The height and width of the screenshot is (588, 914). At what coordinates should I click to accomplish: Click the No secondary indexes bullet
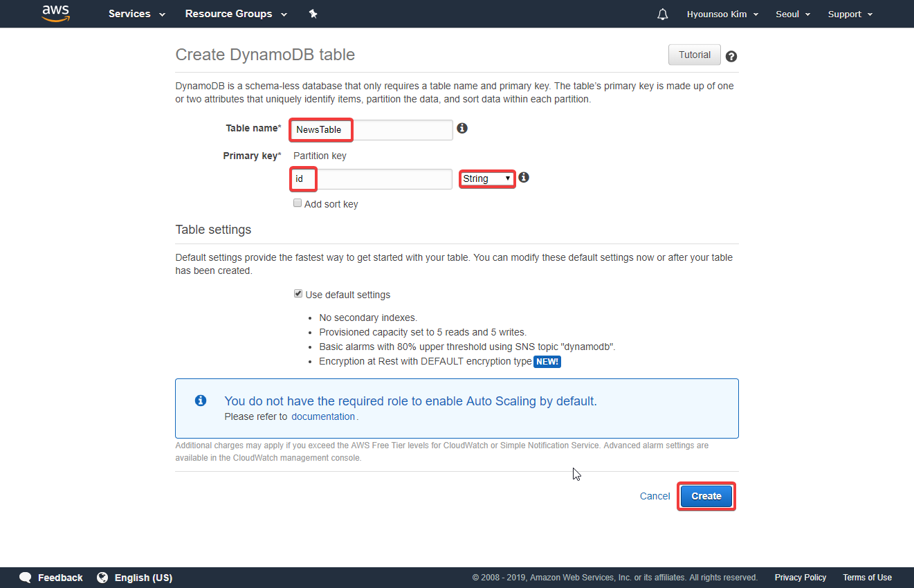[x=368, y=318]
